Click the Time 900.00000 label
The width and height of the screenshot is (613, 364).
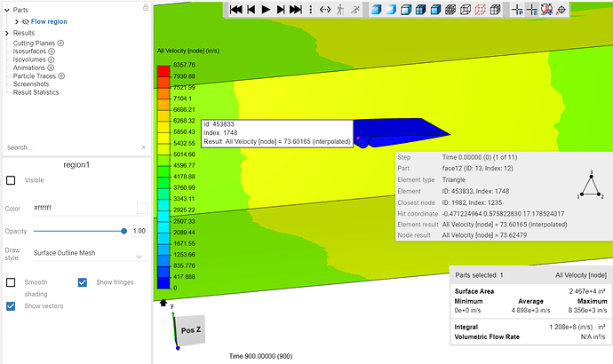pyautogui.click(x=261, y=356)
